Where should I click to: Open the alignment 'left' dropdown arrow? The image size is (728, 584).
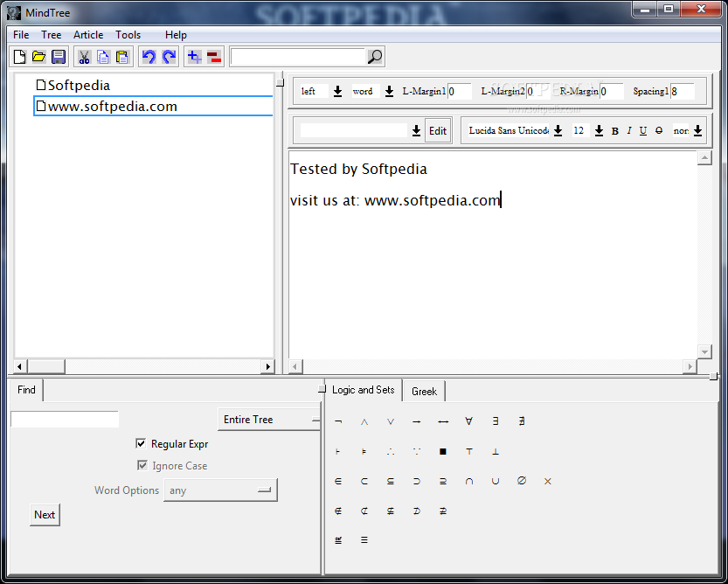pyautogui.click(x=337, y=92)
